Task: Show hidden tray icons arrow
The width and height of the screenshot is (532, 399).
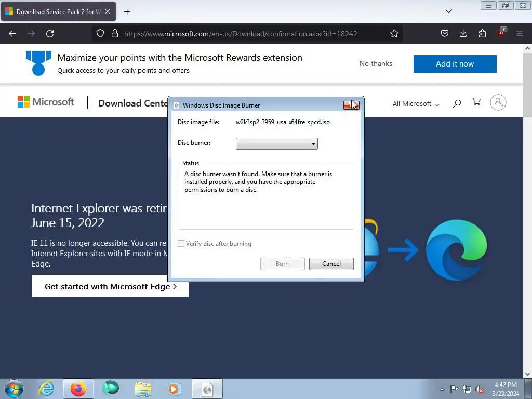Action: coord(442,389)
